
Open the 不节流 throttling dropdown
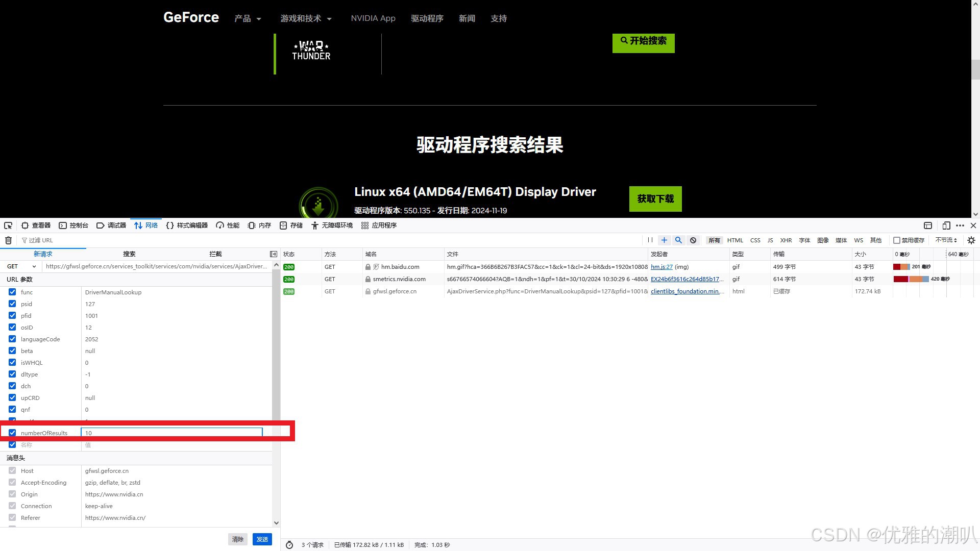click(x=946, y=240)
